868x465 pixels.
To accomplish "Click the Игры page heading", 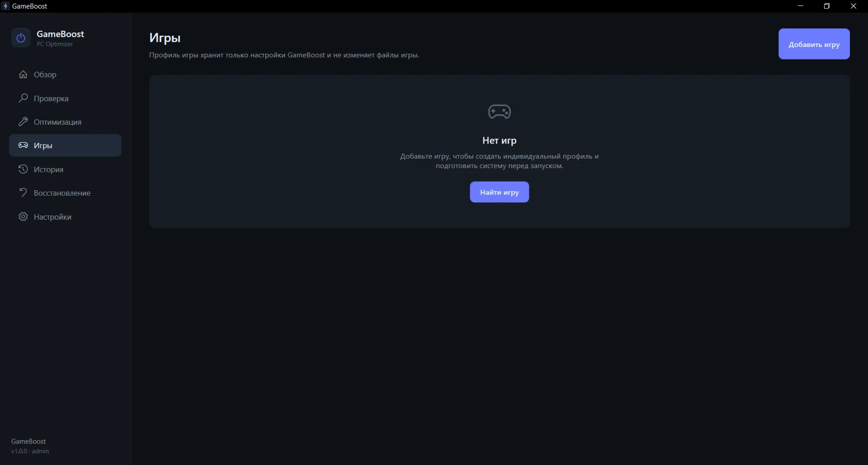I will 165,38.
